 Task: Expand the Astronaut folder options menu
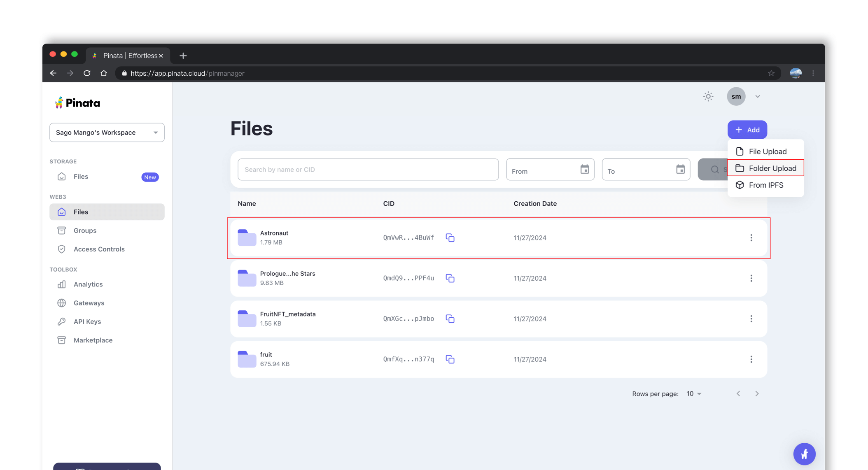point(751,238)
